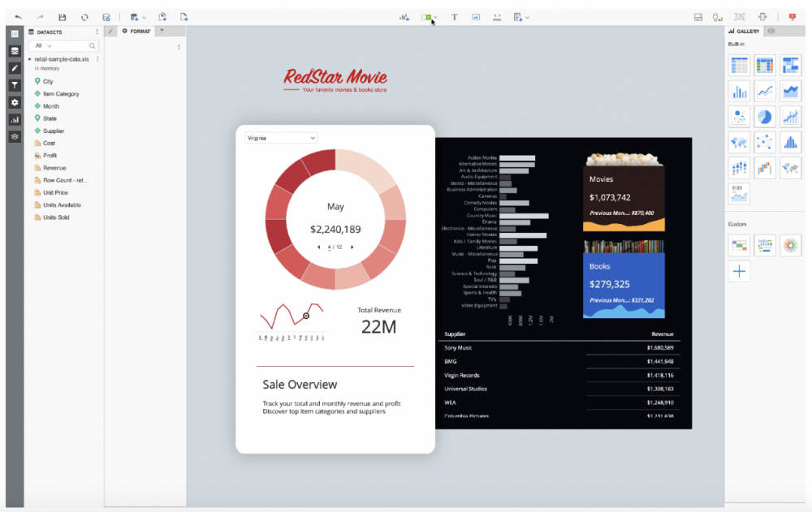Viewport: 812px width, 512px height.
Task: Select the Pie Chart visualization in Gallery
Action: click(765, 117)
